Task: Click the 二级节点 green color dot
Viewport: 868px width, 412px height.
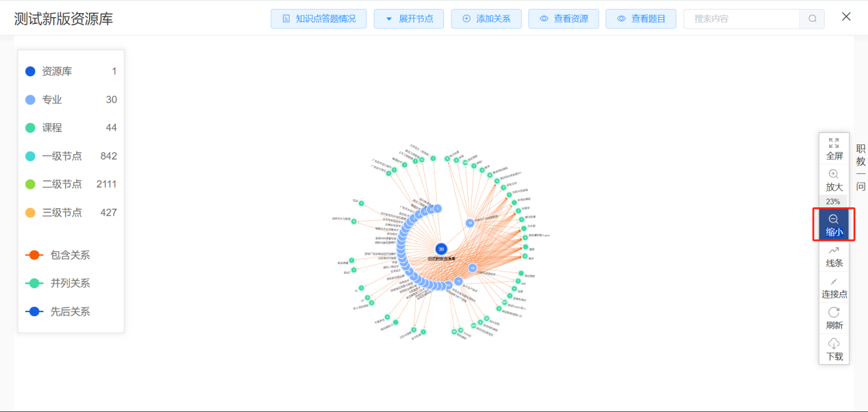Action: pos(30,184)
